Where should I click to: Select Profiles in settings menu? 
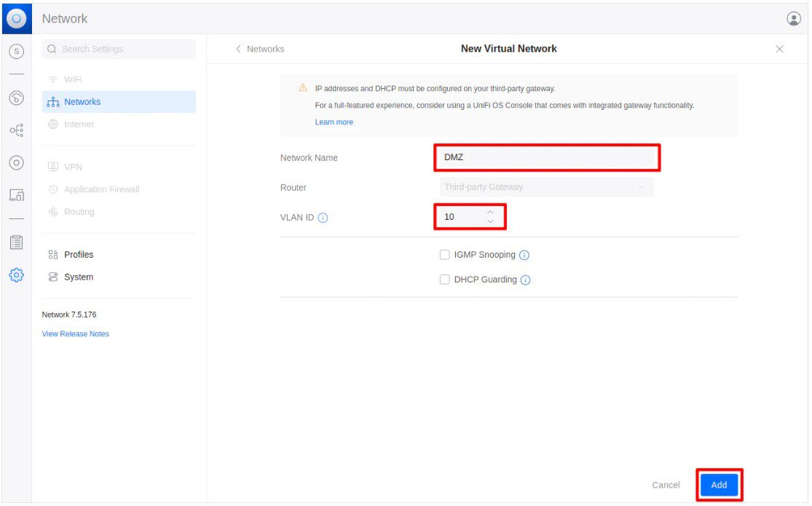coord(79,255)
